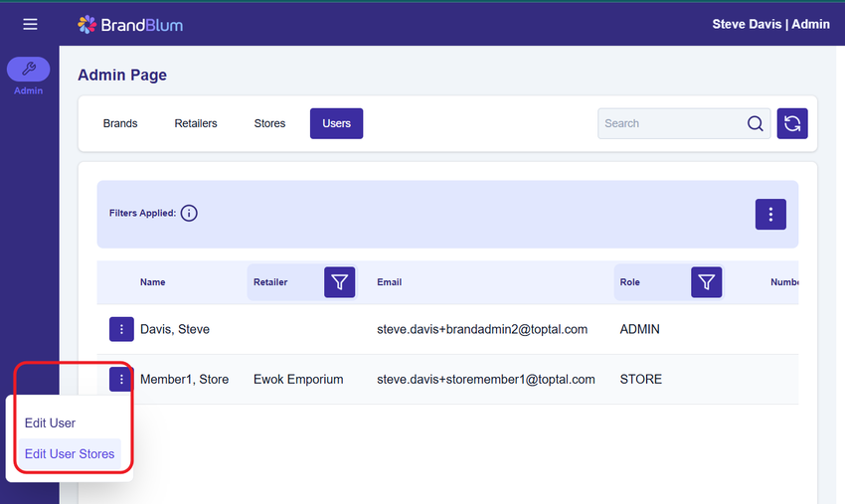Click the search magnifier icon
This screenshot has width=845, height=504.
point(756,123)
